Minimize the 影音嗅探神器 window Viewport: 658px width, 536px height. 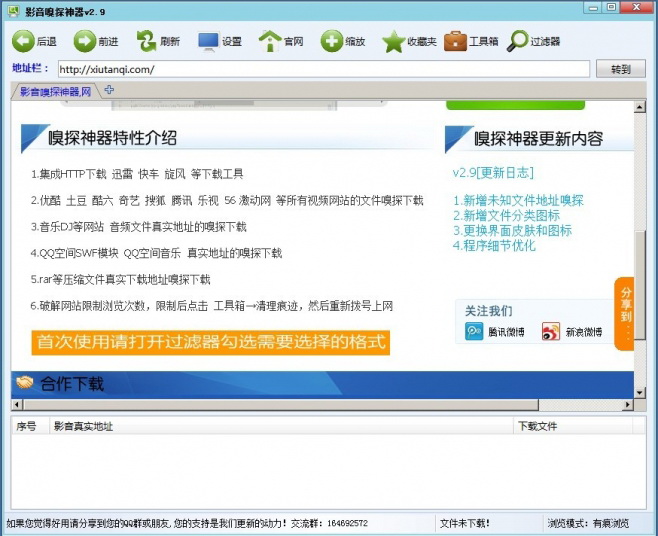(593, 8)
